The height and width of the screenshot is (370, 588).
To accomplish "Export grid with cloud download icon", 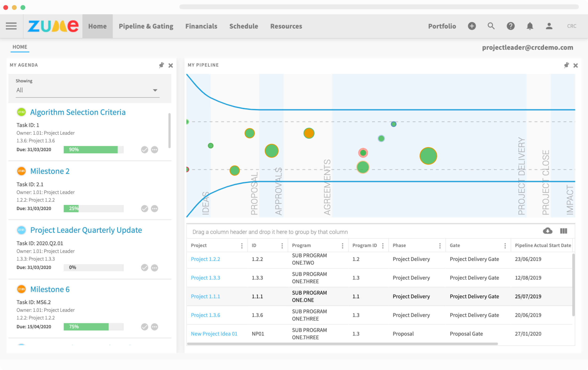I will click(x=548, y=231).
